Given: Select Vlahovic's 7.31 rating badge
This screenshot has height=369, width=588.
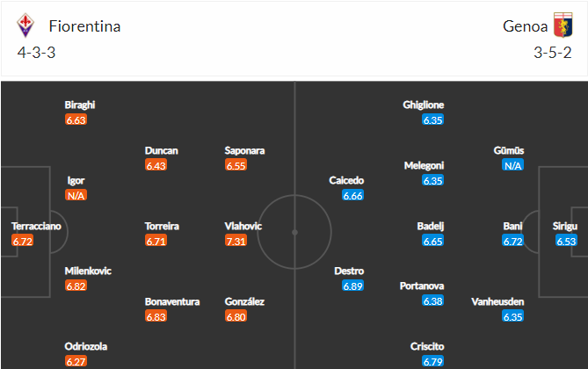Looking at the screenshot, I should pos(236,241).
